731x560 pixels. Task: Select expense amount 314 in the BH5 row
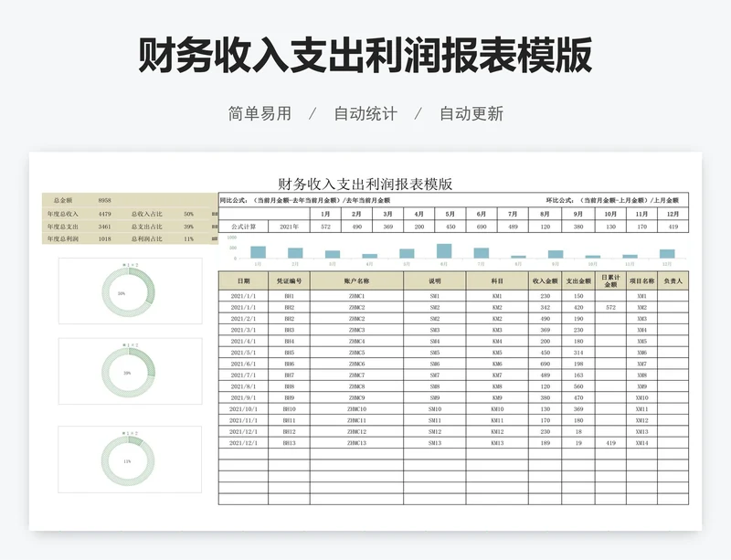[578, 353]
